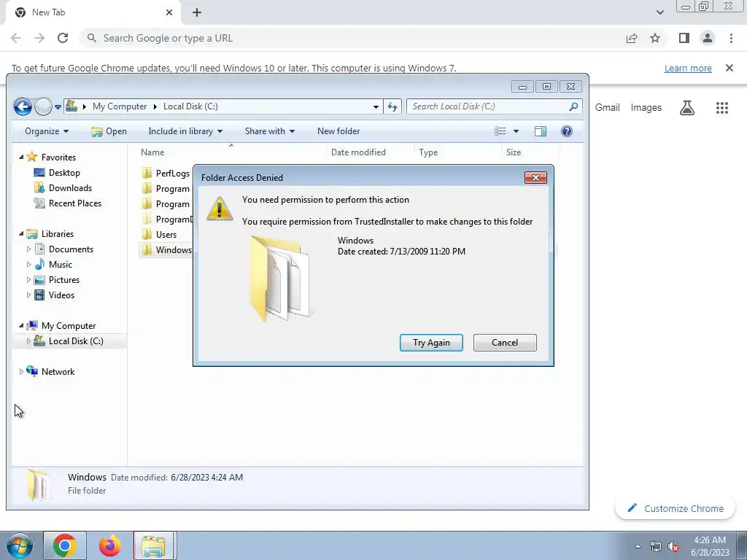Open the Chrome tab search chevron
The width and height of the screenshot is (747, 560).
659,12
